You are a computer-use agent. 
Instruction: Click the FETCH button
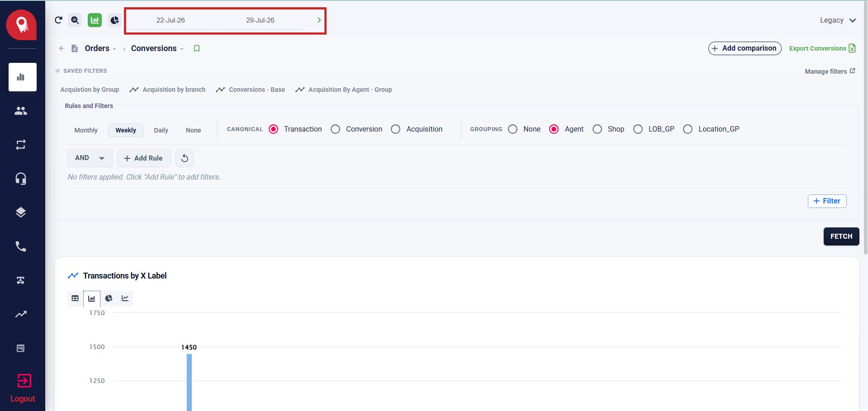point(841,236)
